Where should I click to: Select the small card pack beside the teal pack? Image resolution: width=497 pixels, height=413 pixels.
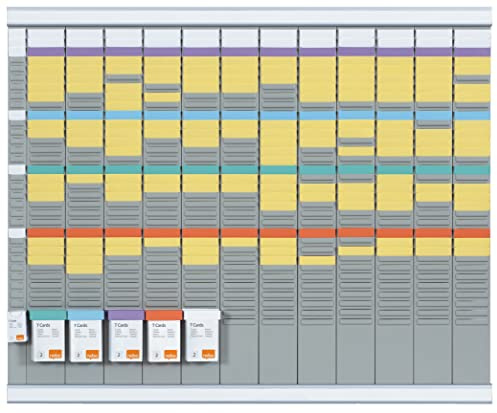click(x=17, y=326)
